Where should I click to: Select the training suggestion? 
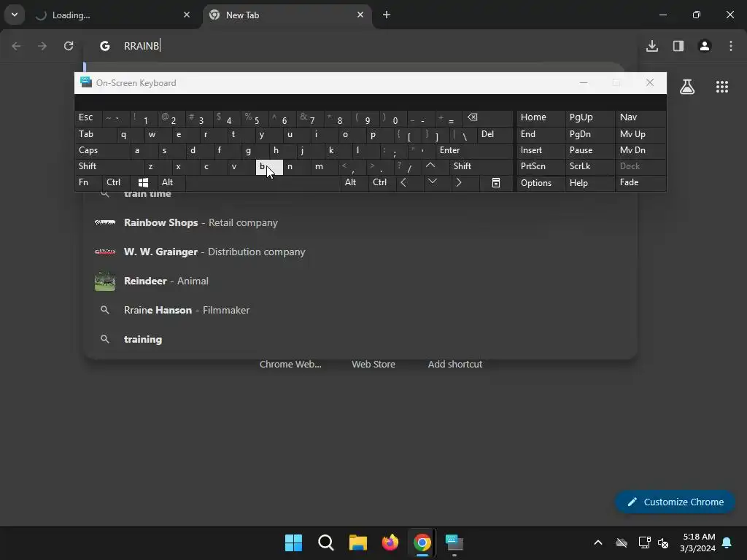[360, 339]
